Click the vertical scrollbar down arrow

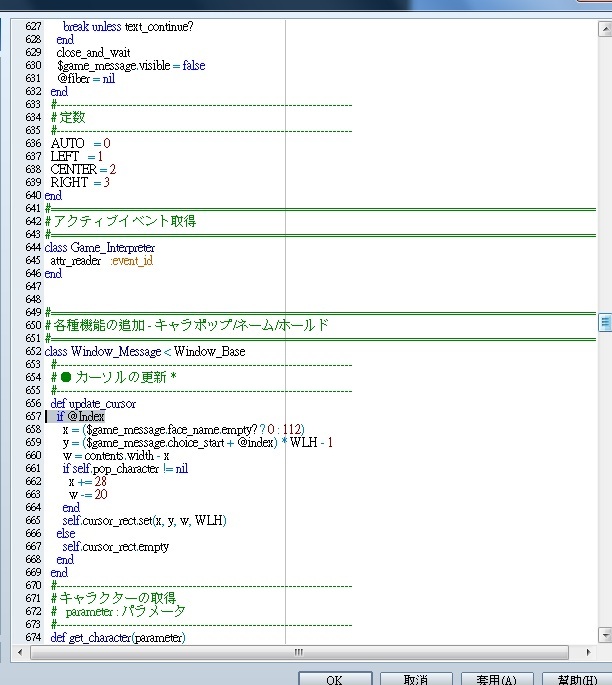click(x=605, y=635)
